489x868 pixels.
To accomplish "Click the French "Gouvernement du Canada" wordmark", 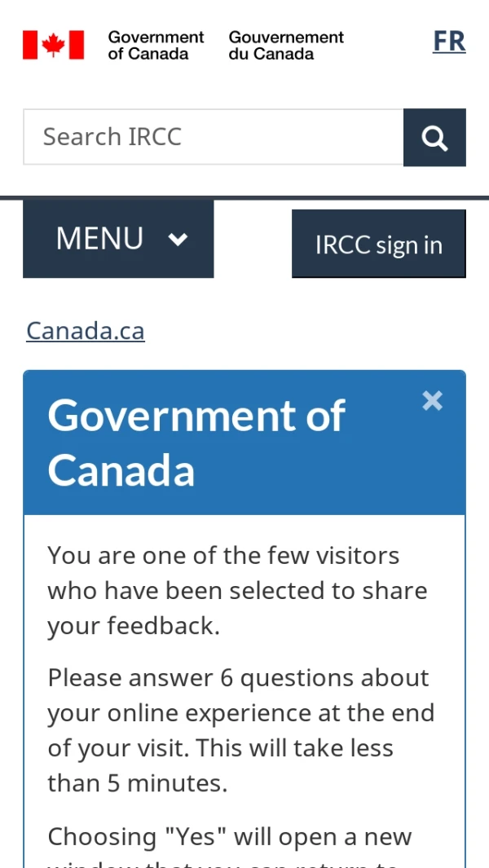I will tap(286, 46).
